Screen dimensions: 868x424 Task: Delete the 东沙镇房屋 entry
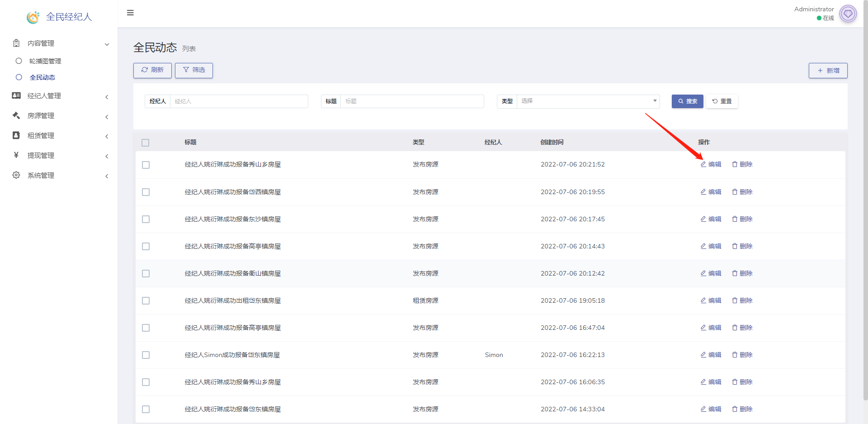pos(742,219)
